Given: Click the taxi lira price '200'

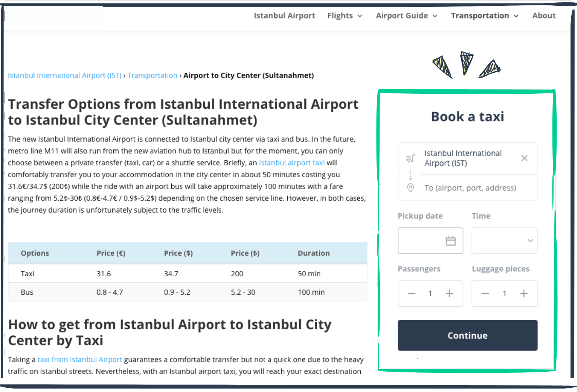Looking at the screenshot, I should 237,274.
